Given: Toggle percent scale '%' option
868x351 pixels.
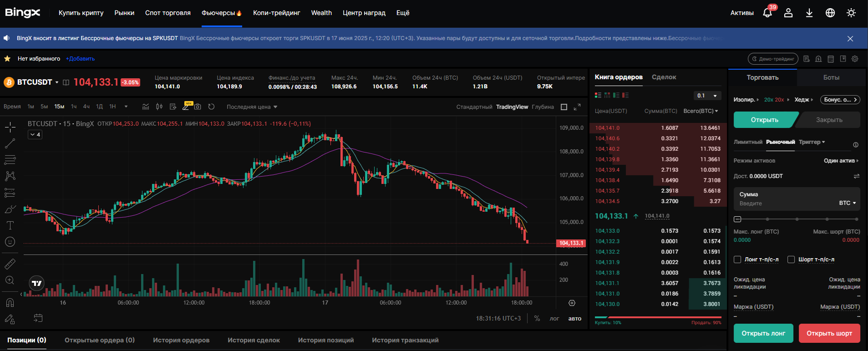Looking at the screenshot, I should tap(537, 318).
